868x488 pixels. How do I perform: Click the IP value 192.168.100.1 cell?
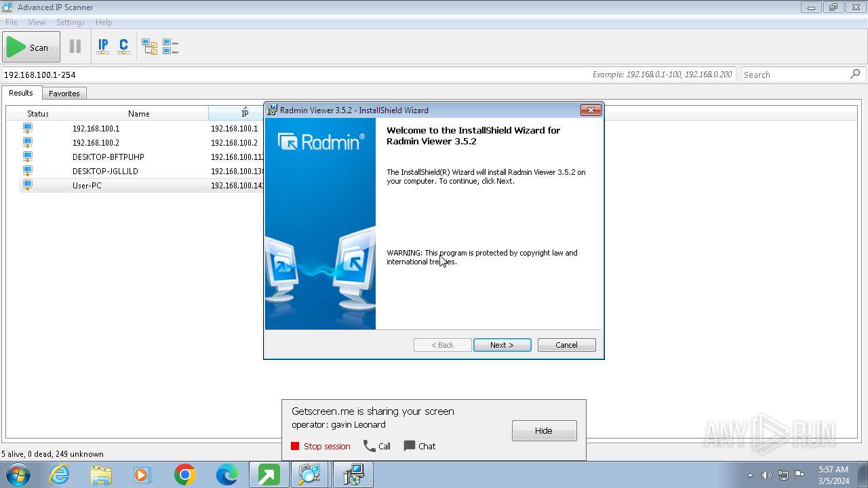235,128
